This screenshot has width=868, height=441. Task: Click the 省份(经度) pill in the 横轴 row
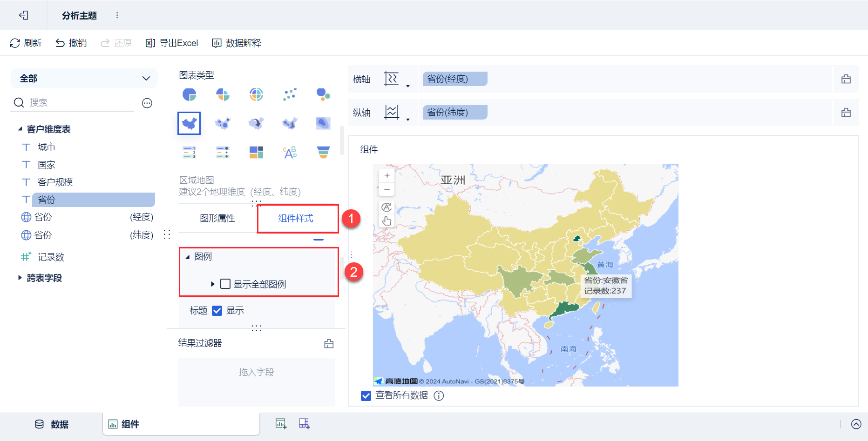tap(455, 79)
